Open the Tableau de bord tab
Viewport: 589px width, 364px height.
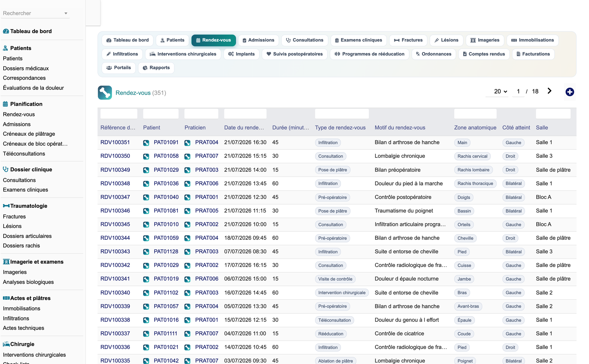coord(127,40)
